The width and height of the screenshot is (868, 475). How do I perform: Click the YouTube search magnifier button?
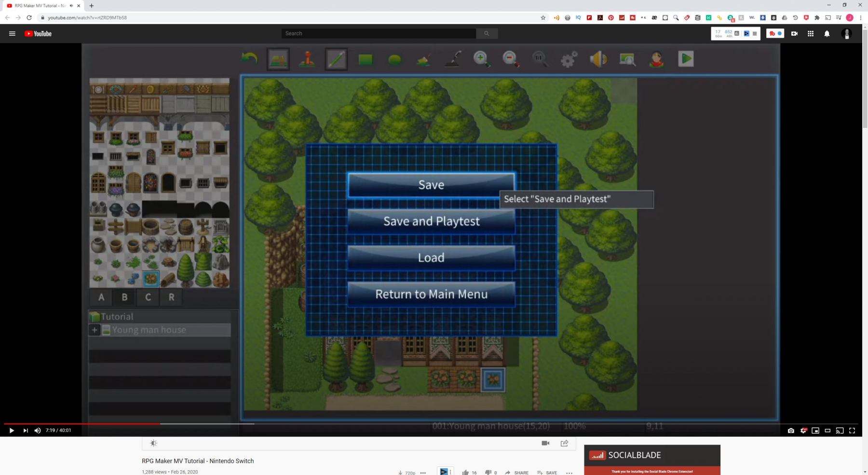[x=487, y=33]
